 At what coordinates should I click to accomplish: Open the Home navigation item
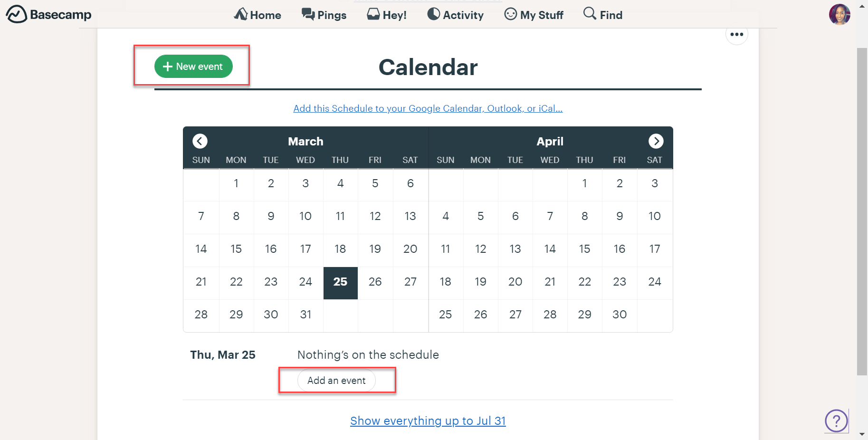(258, 15)
